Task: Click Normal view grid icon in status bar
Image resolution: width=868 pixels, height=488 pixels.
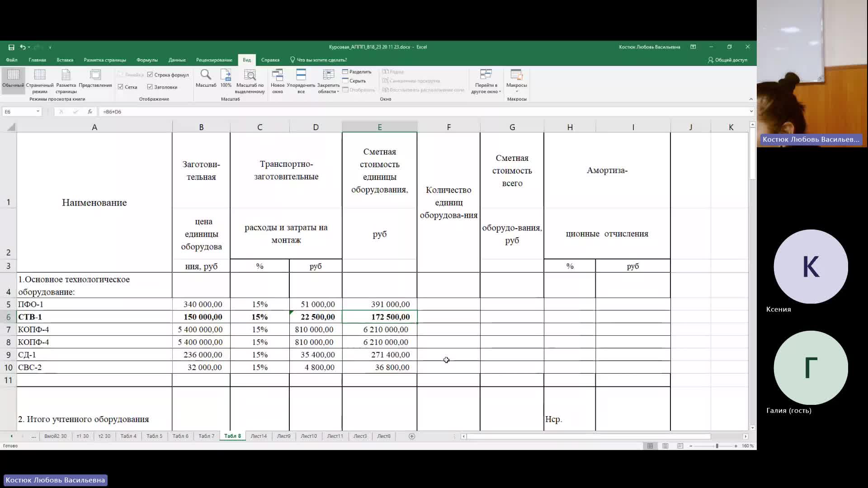Action: 650,446
